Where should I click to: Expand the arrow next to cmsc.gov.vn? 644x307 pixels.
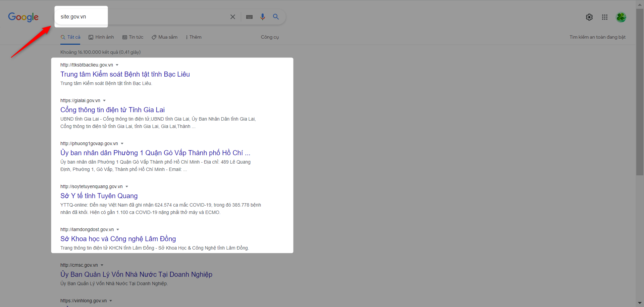click(x=102, y=265)
